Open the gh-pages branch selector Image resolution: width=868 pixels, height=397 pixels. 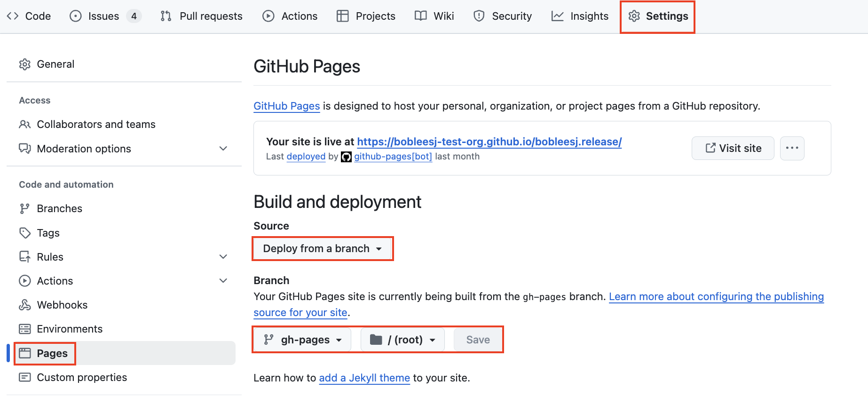[303, 340]
